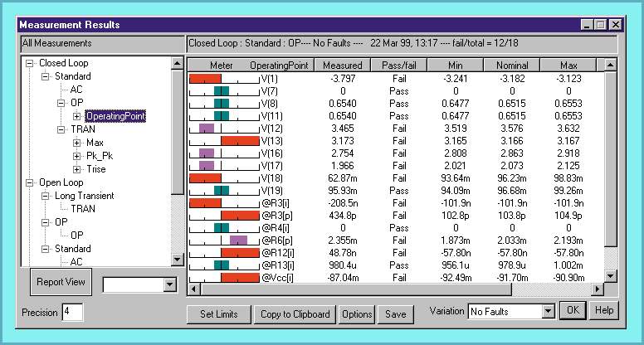
Task: Open the dropdown beside Report View
Action: (x=170, y=284)
